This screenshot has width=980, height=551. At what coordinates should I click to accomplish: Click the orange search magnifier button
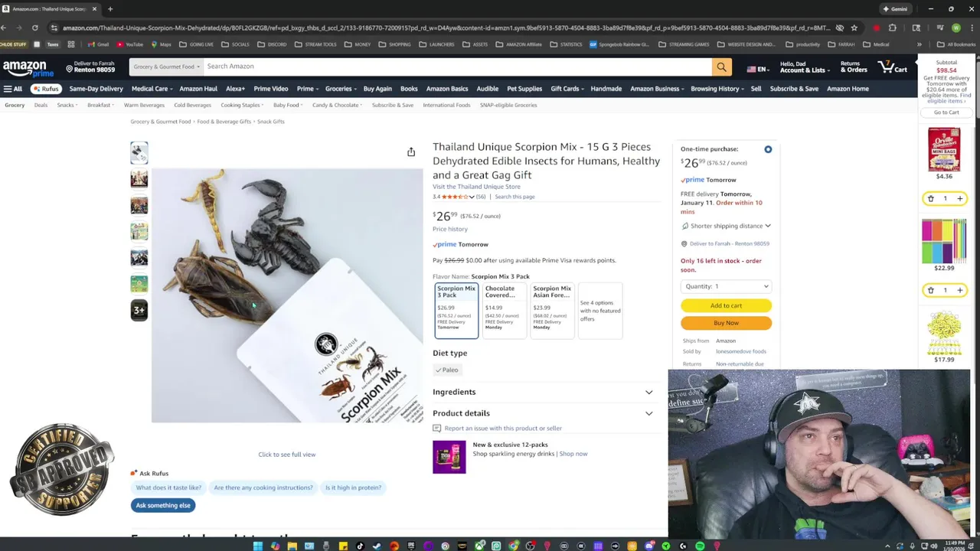point(721,67)
